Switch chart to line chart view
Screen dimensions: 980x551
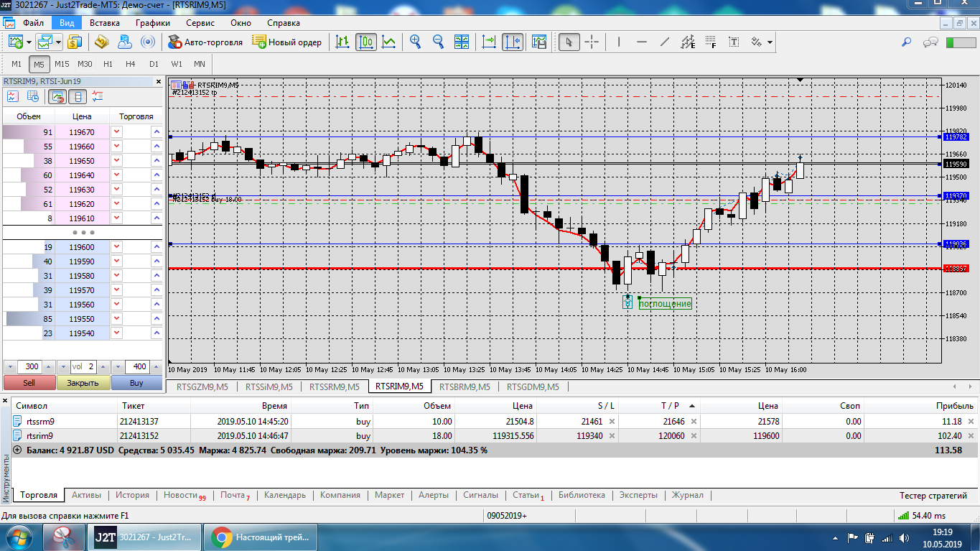click(x=388, y=42)
